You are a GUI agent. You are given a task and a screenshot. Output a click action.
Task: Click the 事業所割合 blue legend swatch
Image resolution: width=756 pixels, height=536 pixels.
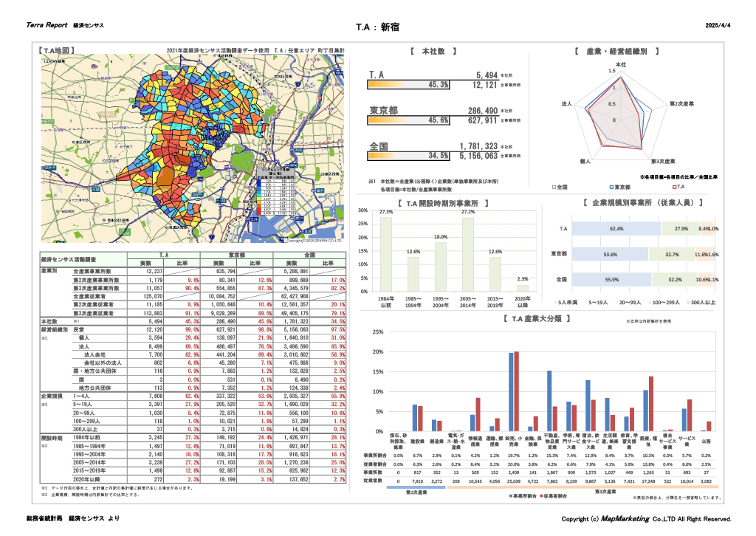(511, 496)
